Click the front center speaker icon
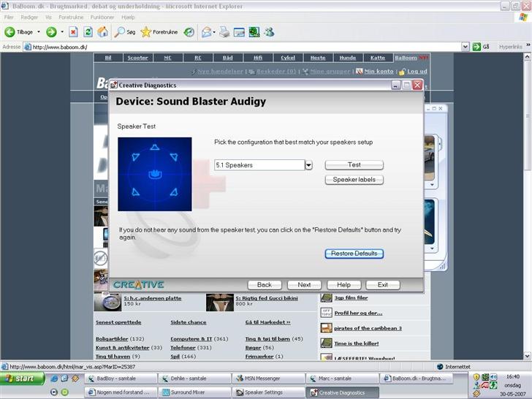This screenshot has height=399, width=532. pyautogui.click(x=154, y=147)
